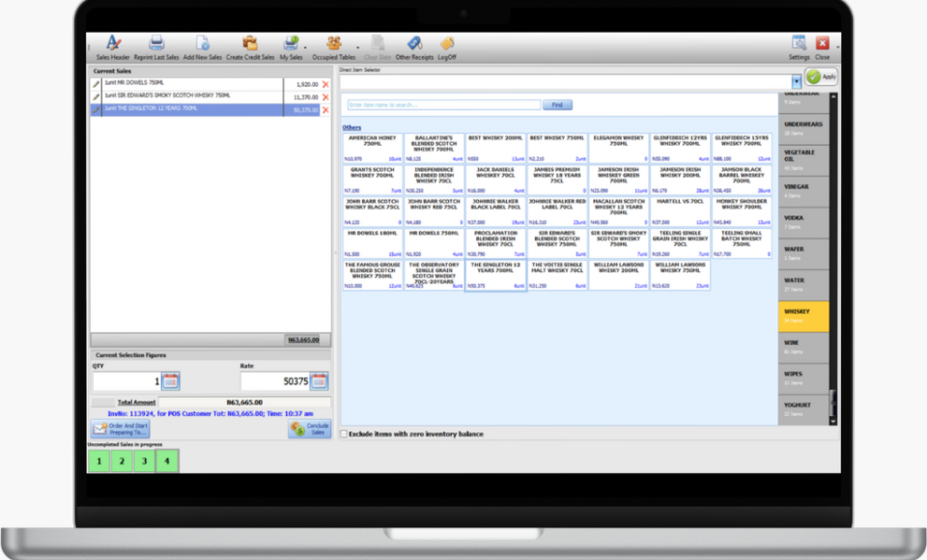This screenshot has height=560, width=927.
Task: Click the item name search field
Action: click(444, 104)
